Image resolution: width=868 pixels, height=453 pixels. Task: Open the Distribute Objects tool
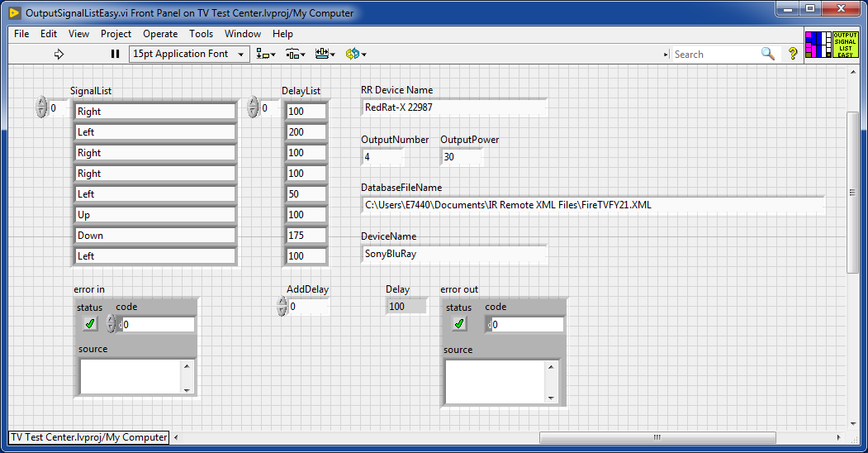click(296, 54)
